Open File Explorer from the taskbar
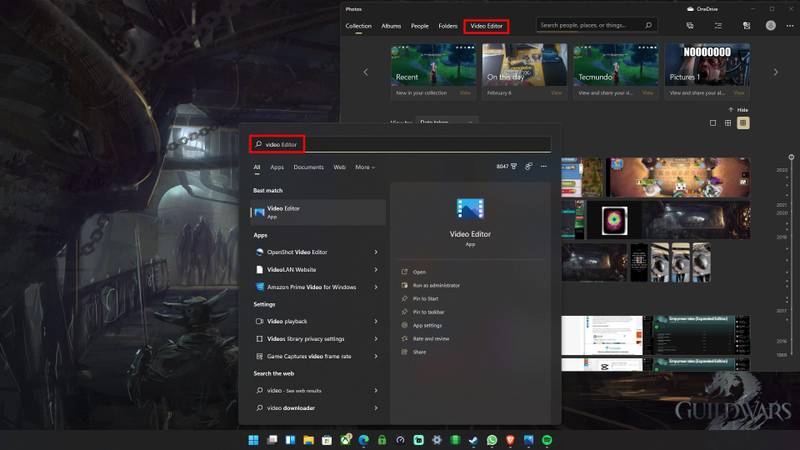 [308, 440]
